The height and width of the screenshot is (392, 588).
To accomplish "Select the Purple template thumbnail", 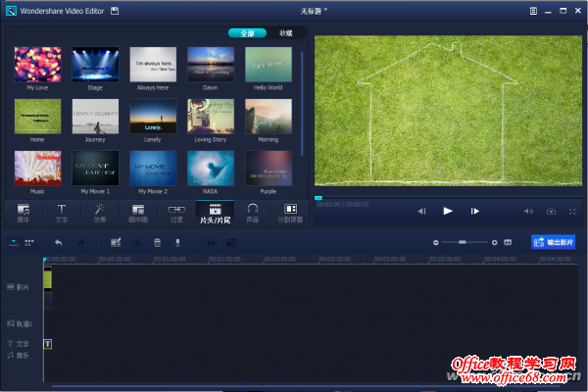I will (269, 168).
